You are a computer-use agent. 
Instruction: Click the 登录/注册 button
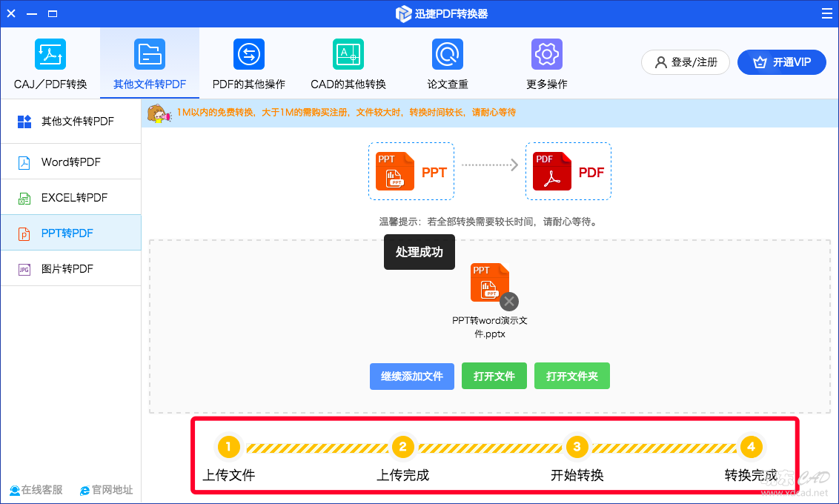coord(686,62)
